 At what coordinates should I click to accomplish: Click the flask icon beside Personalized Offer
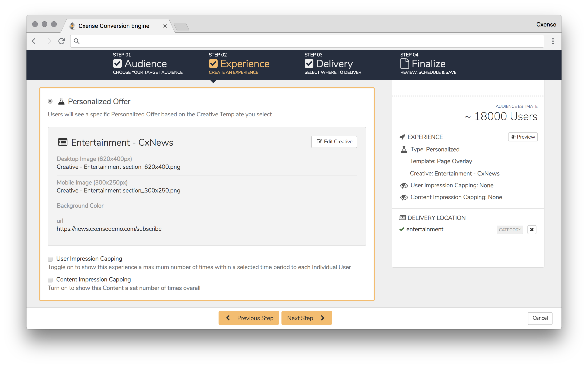(x=61, y=101)
